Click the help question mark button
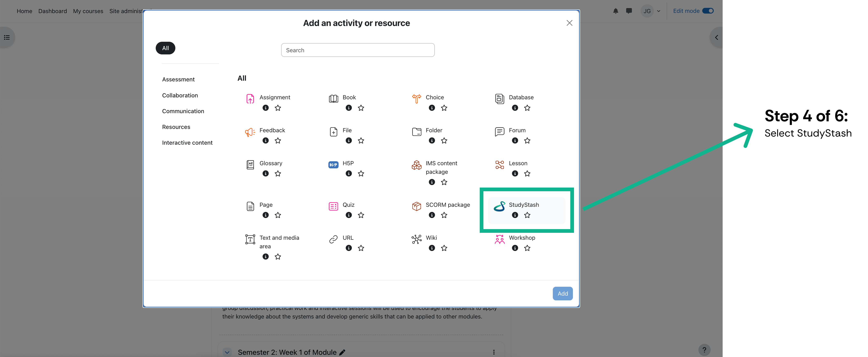 click(x=704, y=350)
